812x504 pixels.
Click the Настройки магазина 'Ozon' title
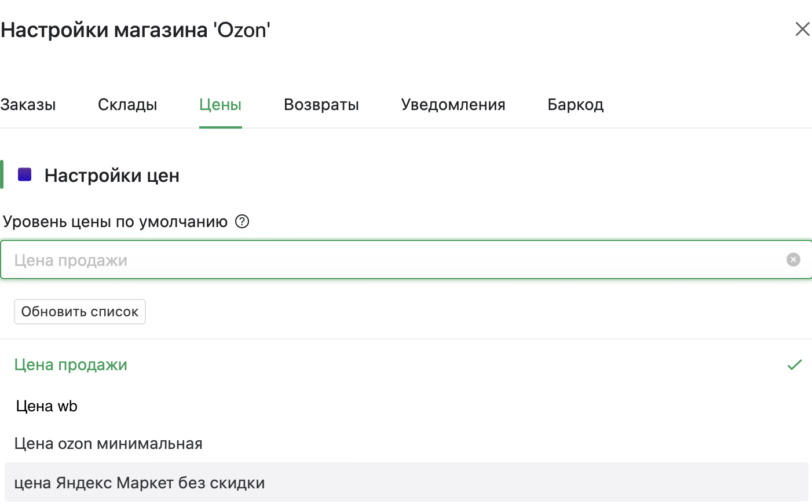[136, 30]
